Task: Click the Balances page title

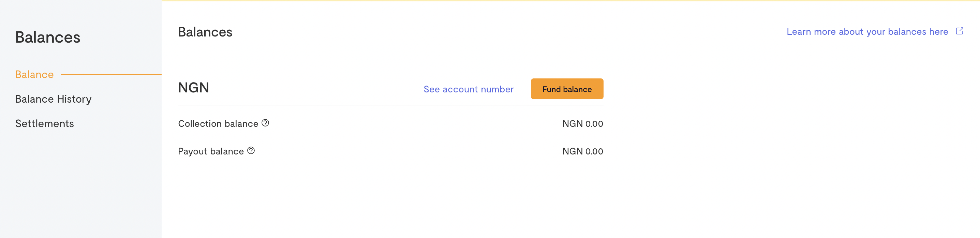Action: [205, 32]
